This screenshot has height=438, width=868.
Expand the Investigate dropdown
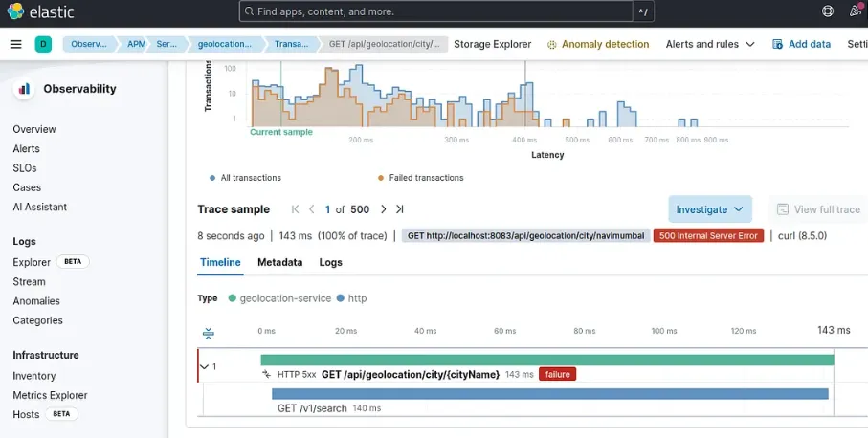[x=710, y=209]
